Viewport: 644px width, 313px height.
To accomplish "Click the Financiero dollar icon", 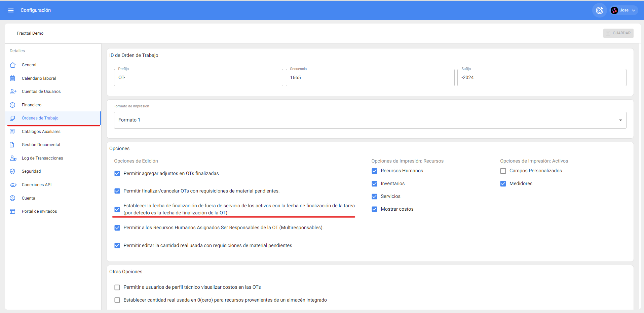I will tap(13, 105).
